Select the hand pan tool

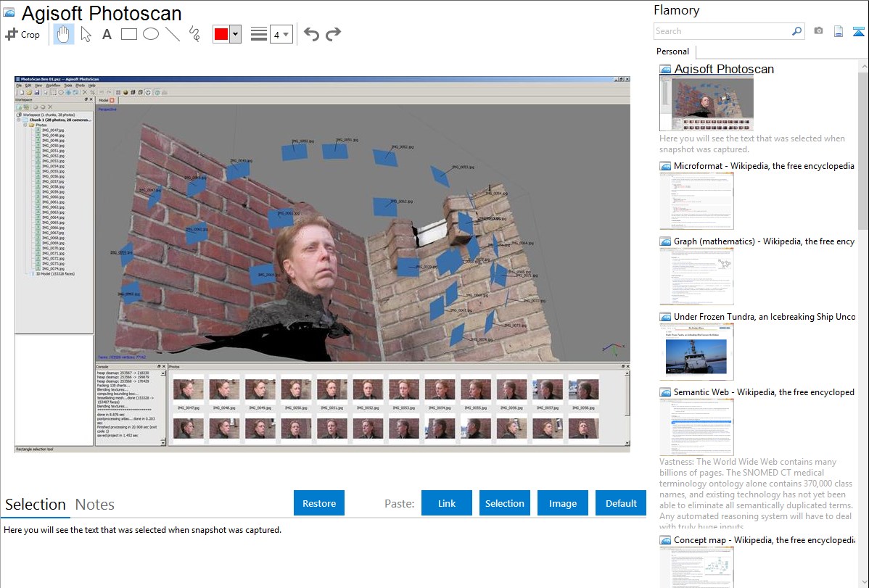tap(63, 34)
